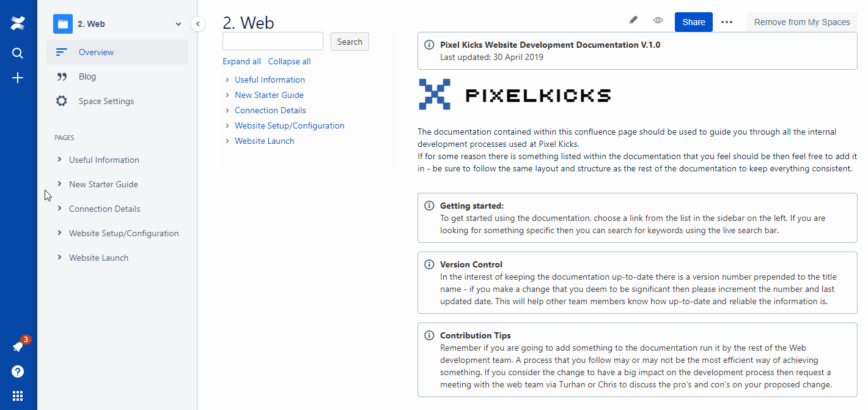Expand Useful Information in the page tree
Screen dimensions: 868x410
227,80
